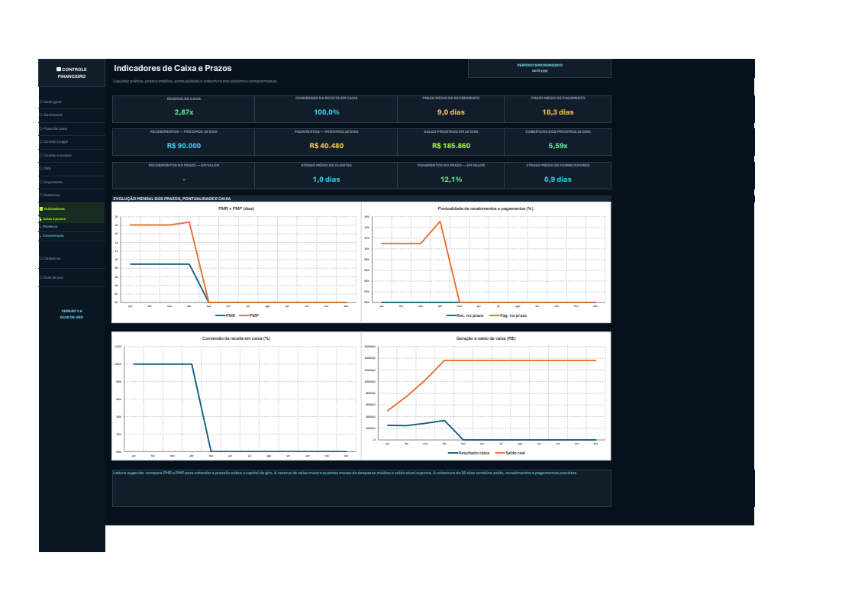Select the Pontualidade de recebimentos e pagamentos chart
Image resolution: width=868 pixels, height=614 pixels.
pyautogui.click(x=486, y=263)
